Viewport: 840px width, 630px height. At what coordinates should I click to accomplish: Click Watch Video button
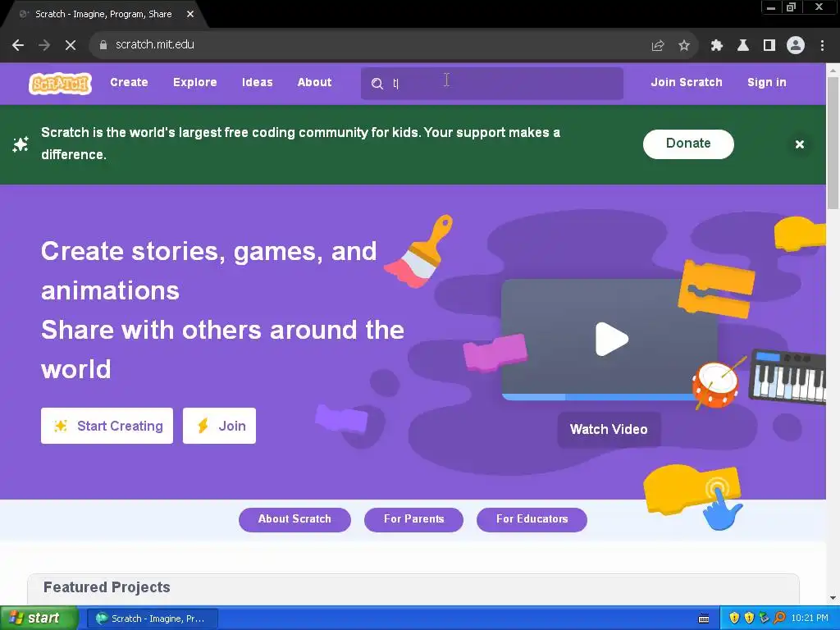coord(609,430)
